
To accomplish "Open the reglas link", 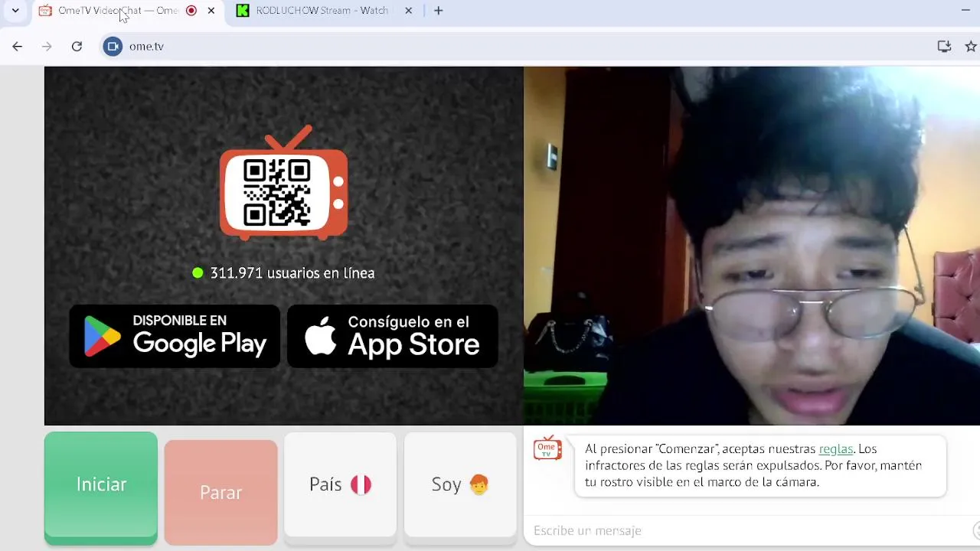I will (836, 449).
